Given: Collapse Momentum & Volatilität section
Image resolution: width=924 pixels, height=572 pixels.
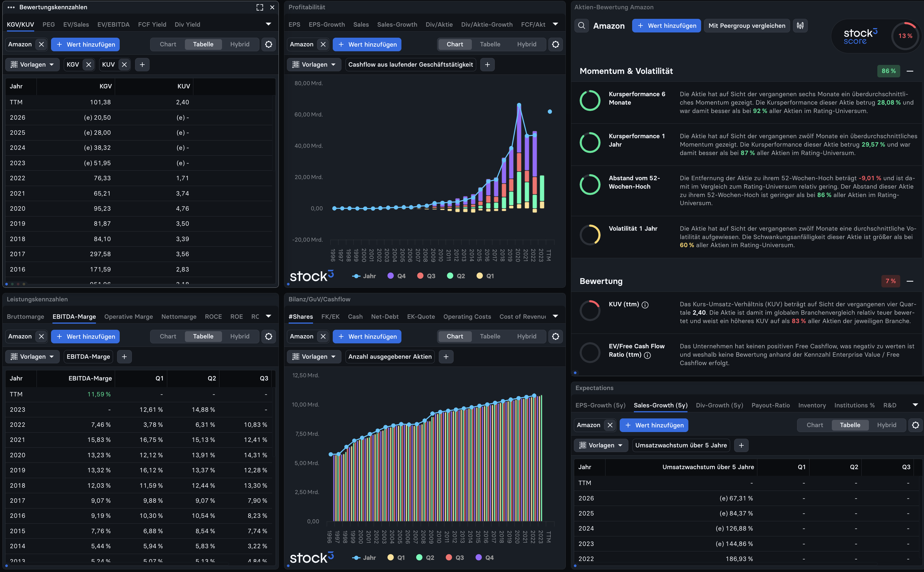Looking at the screenshot, I should 910,71.
